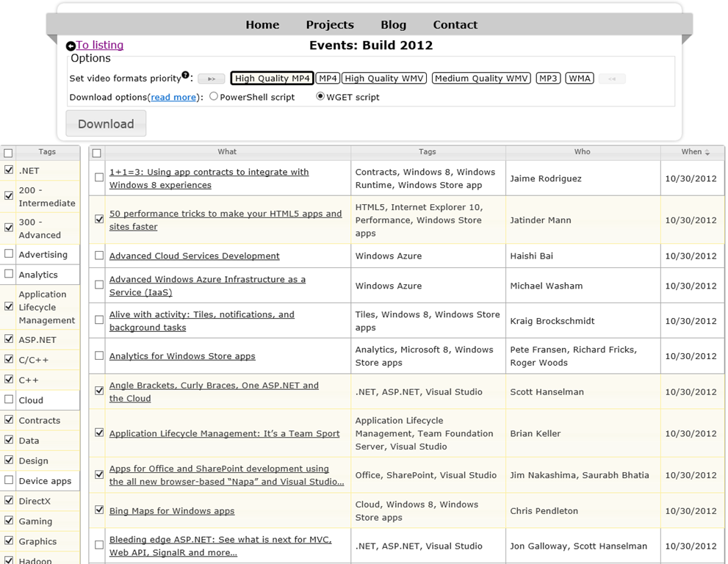Choose the WGET script download option
The height and width of the screenshot is (564, 728).
(x=320, y=96)
